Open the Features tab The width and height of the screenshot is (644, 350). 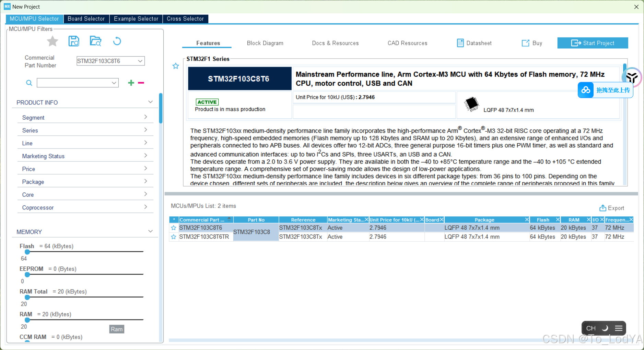208,43
